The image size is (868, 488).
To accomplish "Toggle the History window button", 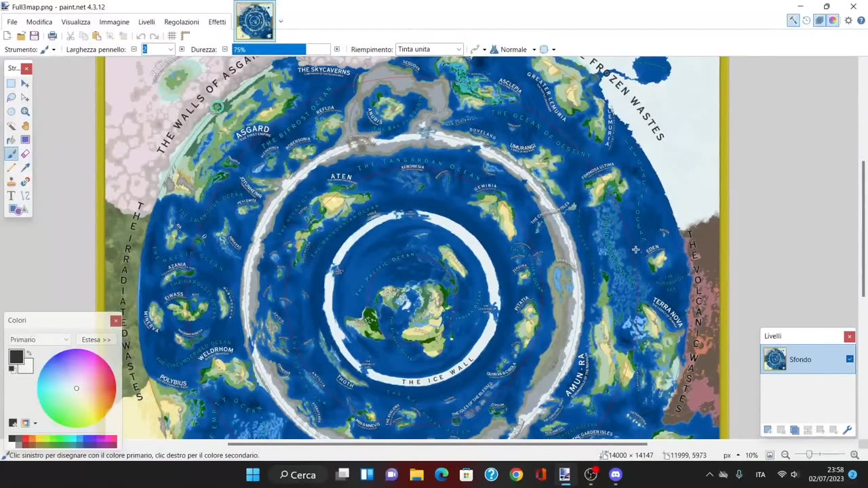I will tap(806, 20).
